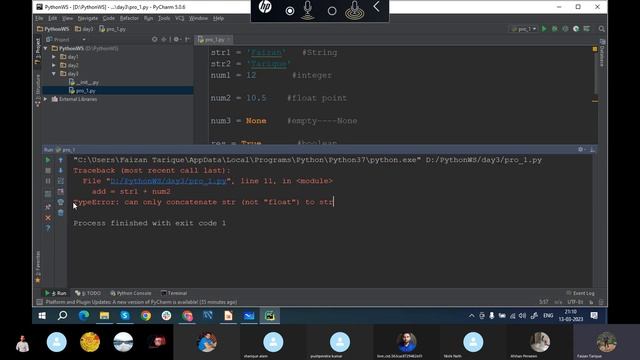Open the run configuration dropdown pro_1

click(524, 29)
